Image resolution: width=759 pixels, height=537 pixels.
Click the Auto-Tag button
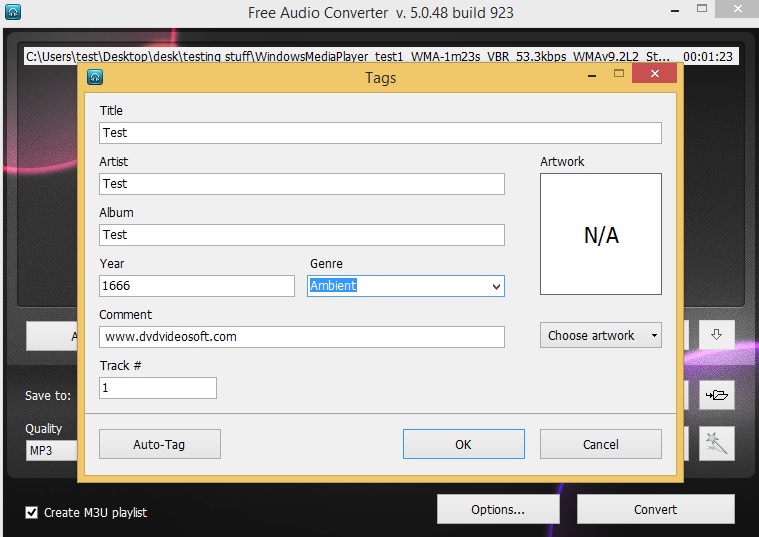click(x=160, y=444)
